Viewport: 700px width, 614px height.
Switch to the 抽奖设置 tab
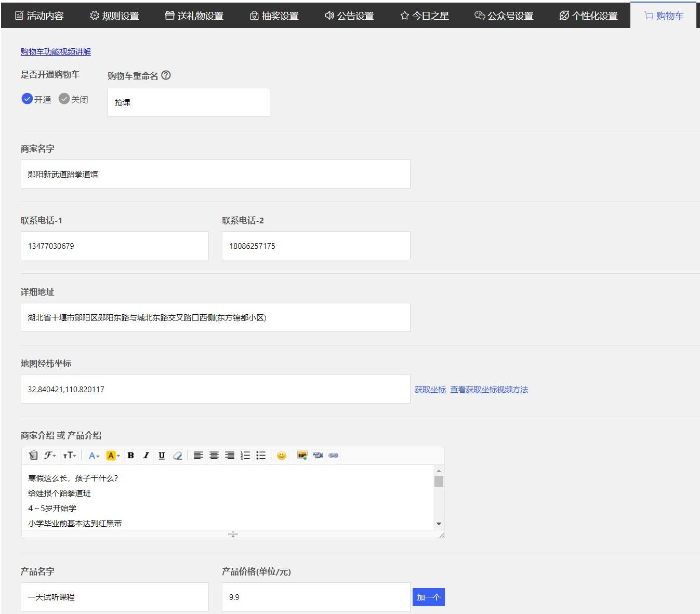274,16
